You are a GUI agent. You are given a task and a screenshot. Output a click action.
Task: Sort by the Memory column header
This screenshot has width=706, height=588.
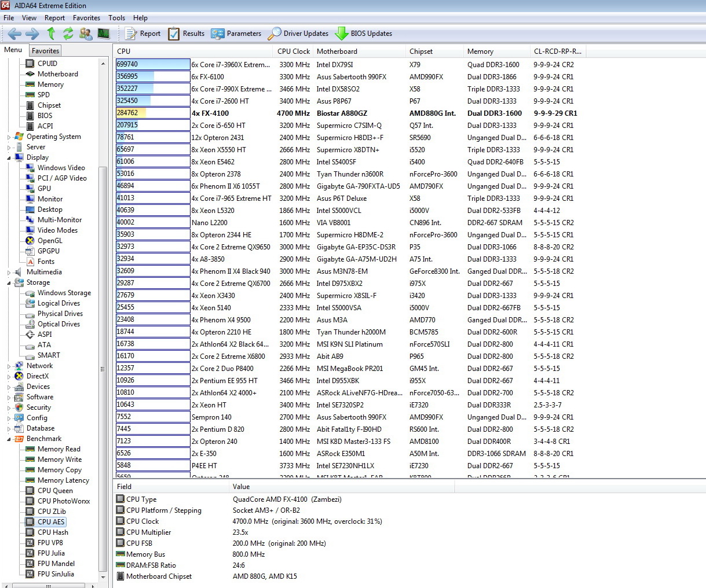[x=496, y=52]
